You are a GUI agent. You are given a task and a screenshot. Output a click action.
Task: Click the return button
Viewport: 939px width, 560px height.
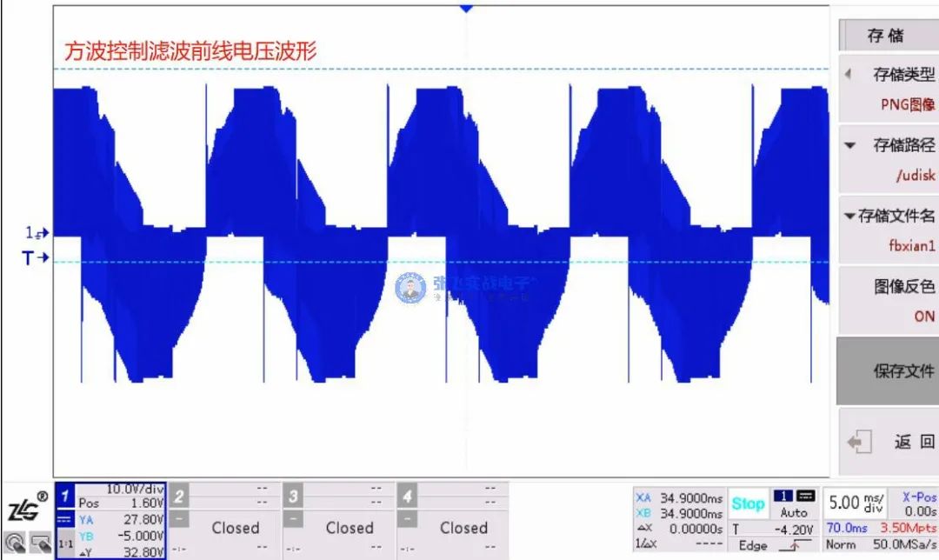pos(888,442)
